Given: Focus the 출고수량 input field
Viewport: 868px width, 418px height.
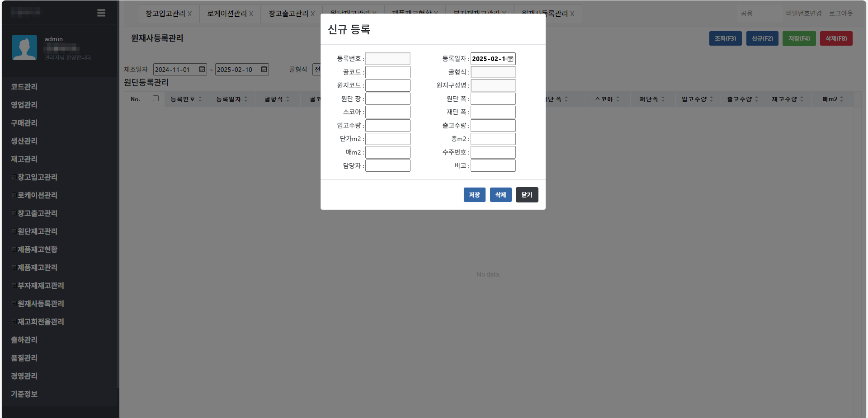Looking at the screenshot, I should tap(493, 126).
